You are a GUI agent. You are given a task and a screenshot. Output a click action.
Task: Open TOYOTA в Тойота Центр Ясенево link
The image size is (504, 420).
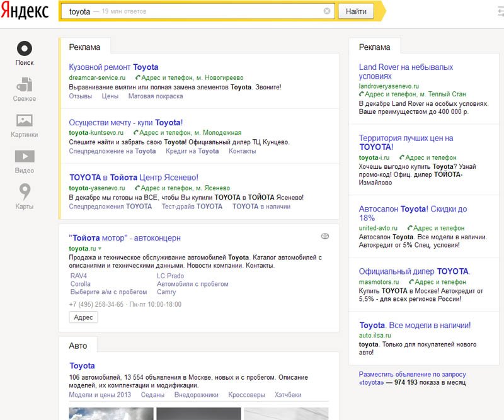(x=134, y=178)
